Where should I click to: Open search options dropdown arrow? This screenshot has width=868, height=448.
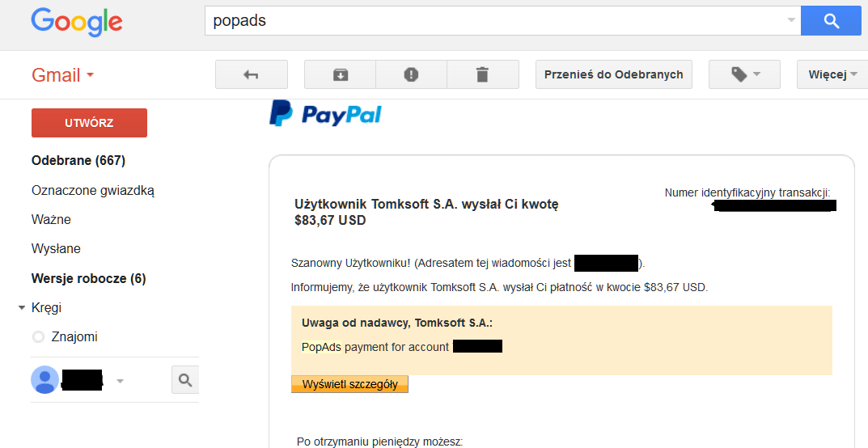click(x=790, y=21)
